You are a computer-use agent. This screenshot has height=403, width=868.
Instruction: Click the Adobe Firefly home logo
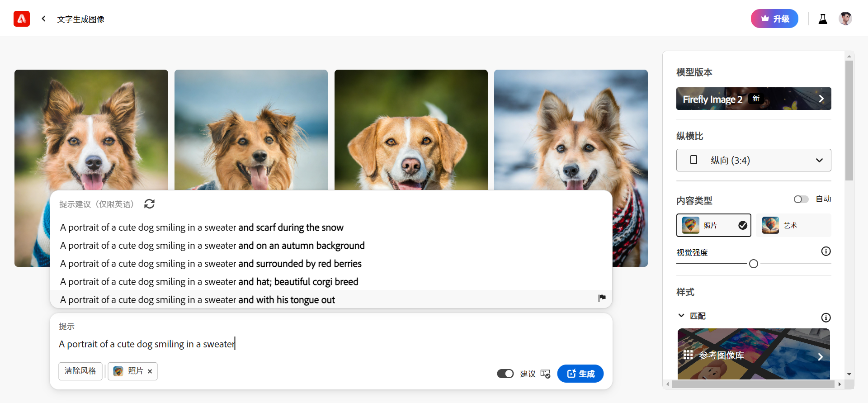coord(22,19)
